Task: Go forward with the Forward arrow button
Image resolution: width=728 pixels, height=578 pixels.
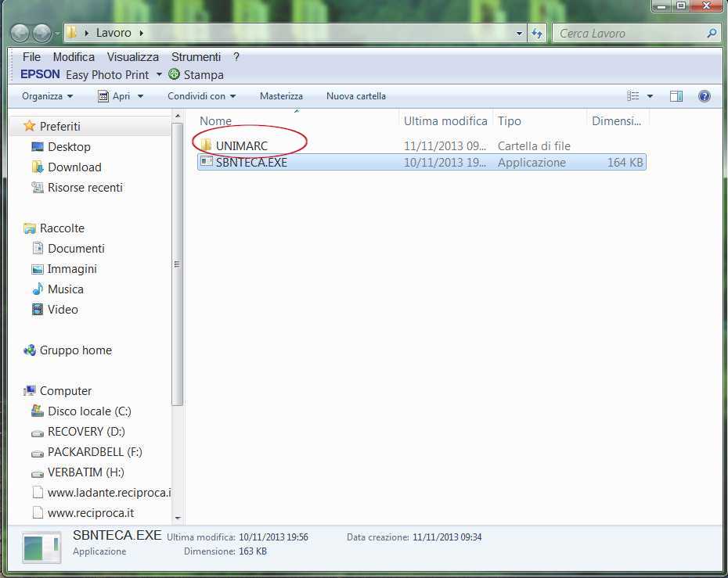Action: click(x=41, y=33)
